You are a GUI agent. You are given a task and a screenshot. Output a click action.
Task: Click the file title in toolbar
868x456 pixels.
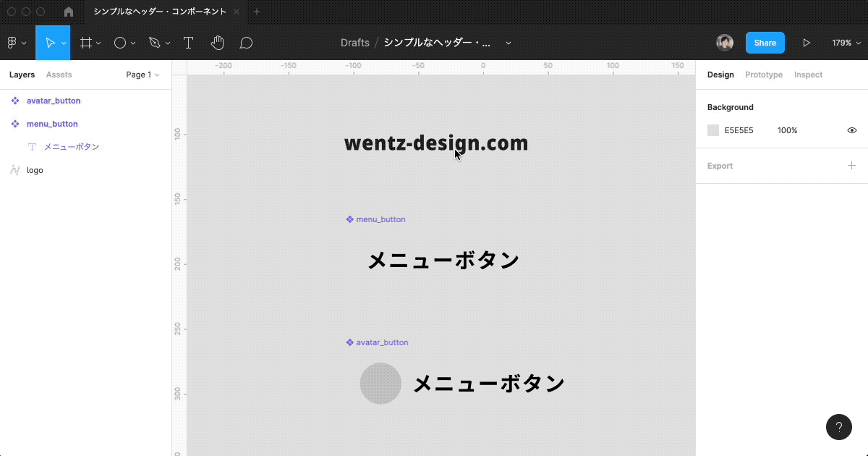point(437,43)
